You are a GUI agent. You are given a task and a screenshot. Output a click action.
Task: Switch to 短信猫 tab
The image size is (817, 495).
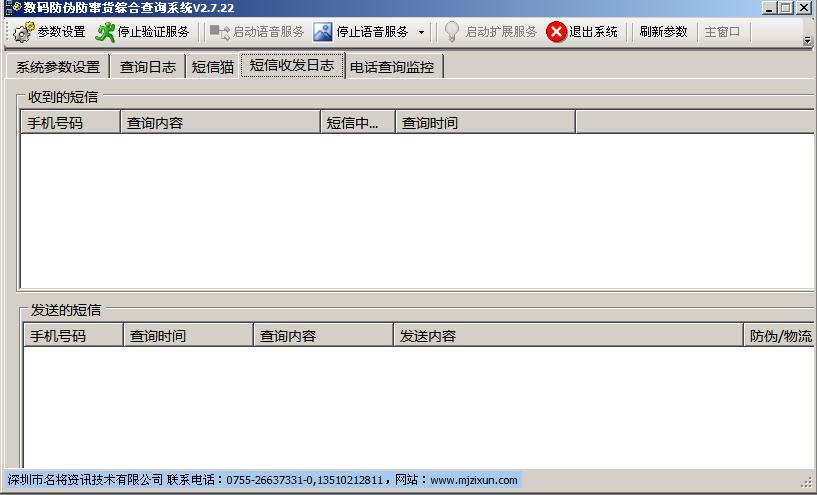[213, 67]
